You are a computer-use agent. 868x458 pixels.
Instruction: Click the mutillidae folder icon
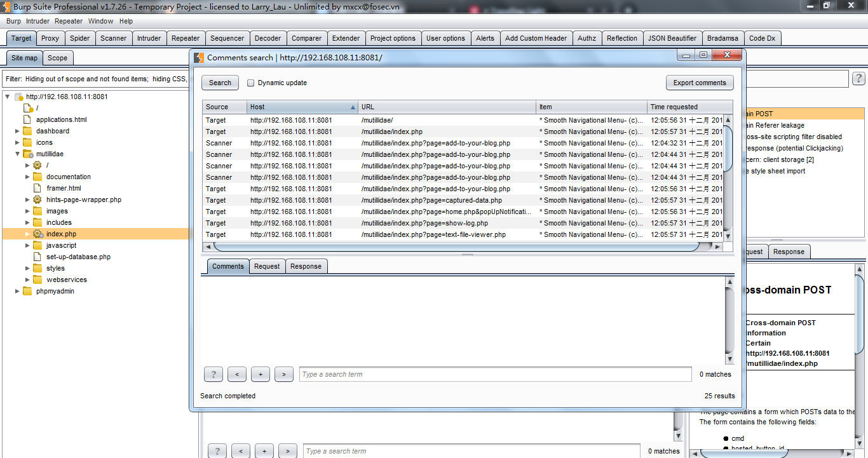point(27,154)
